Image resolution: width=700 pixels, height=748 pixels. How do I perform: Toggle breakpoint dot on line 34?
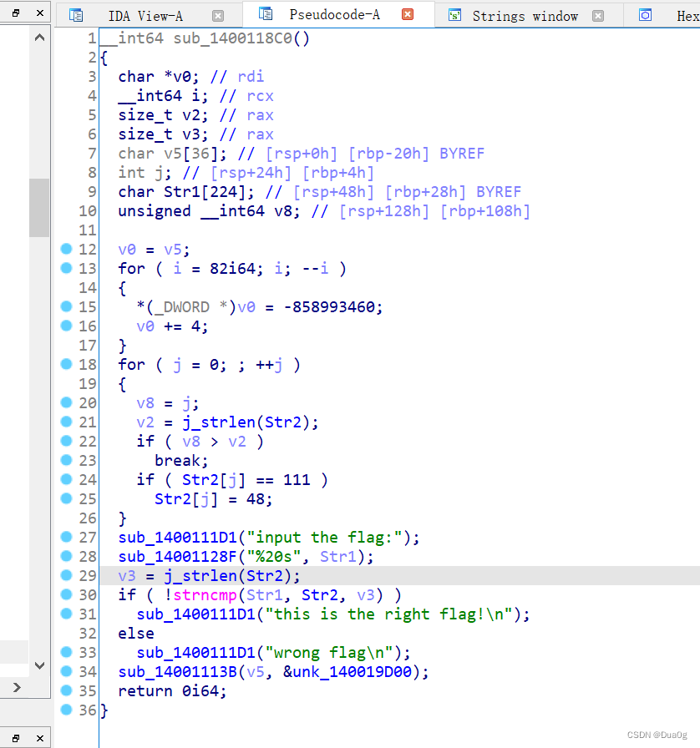(66, 671)
